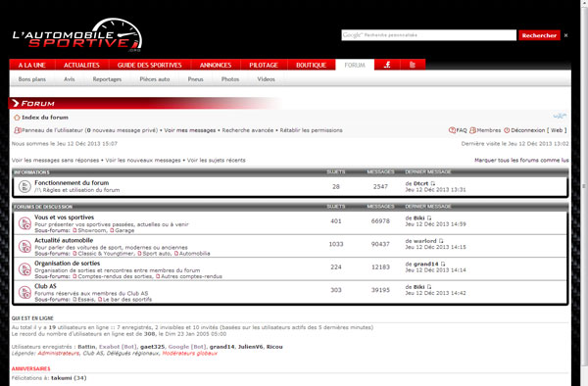Close the search bar with the X
The height and width of the screenshot is (386, 588).
pos(565,35)
